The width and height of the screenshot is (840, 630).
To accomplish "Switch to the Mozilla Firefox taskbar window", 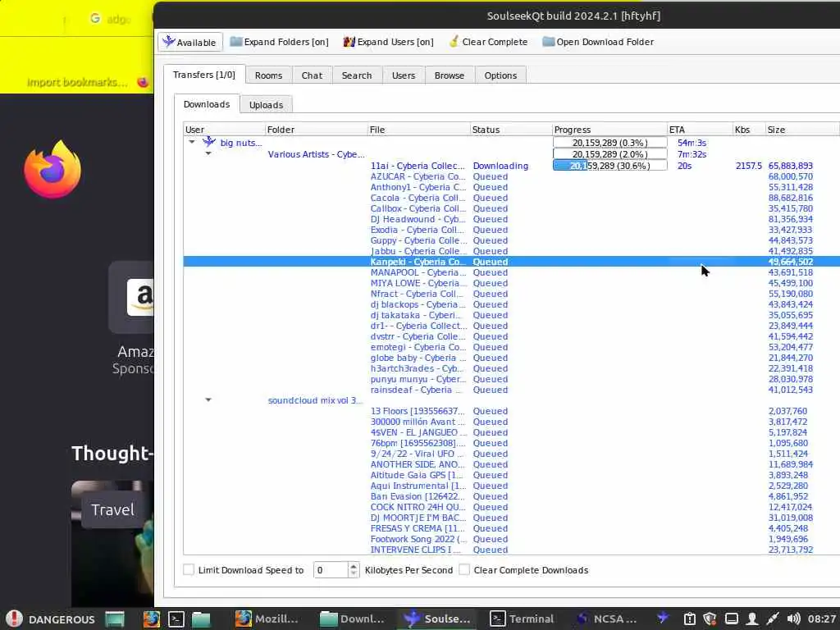I will [x=267, y=619].
